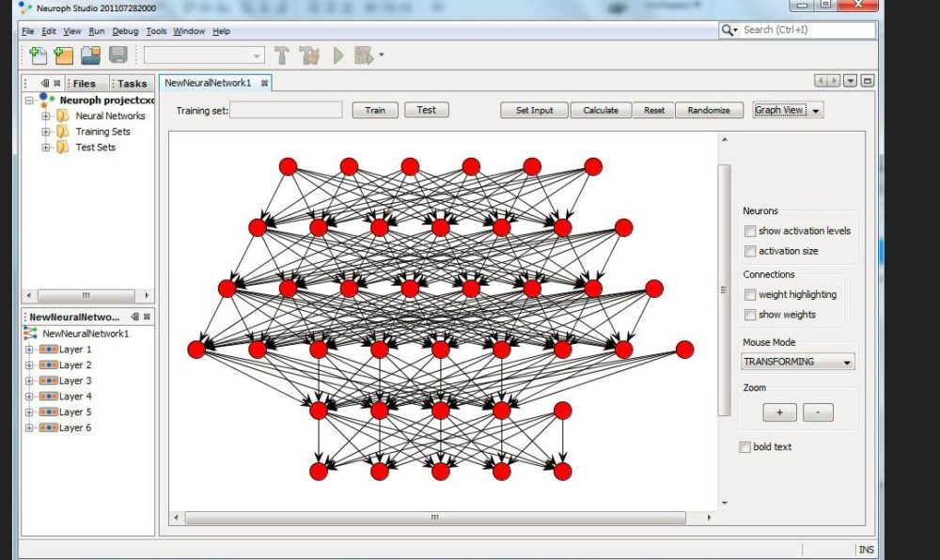This screenshot has width=940, height=560.
Task: Enable show activation levels checkbox
Action: [750, 231]
